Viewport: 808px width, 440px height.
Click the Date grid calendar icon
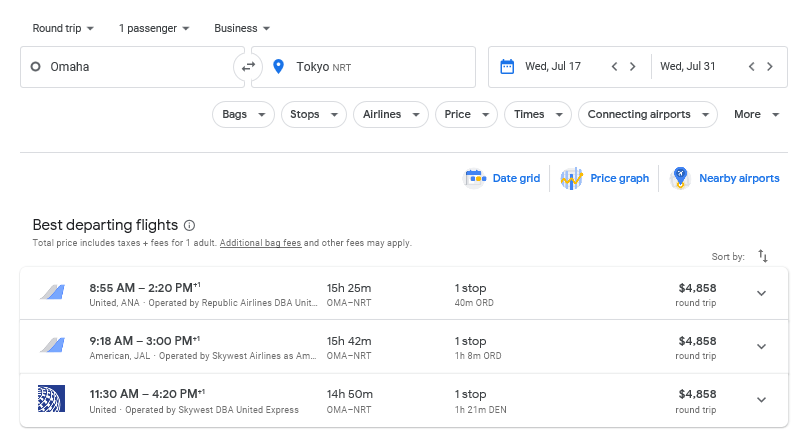click(x=475, y=178)
